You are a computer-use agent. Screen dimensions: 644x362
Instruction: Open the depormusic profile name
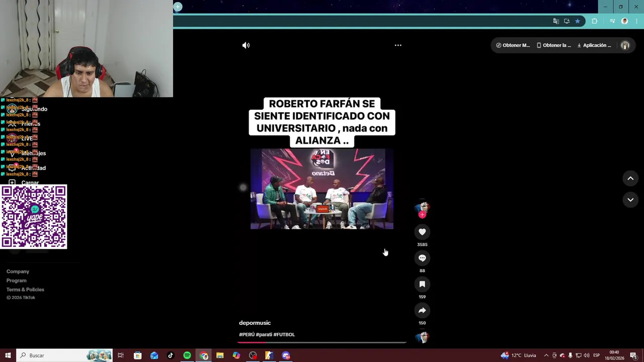(255, 323)
